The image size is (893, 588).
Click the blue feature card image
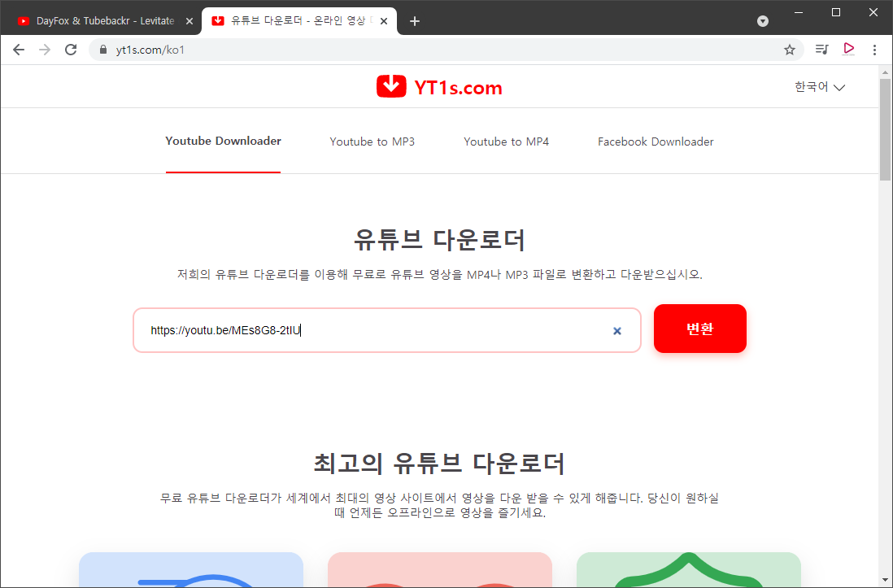click(191, 570)
